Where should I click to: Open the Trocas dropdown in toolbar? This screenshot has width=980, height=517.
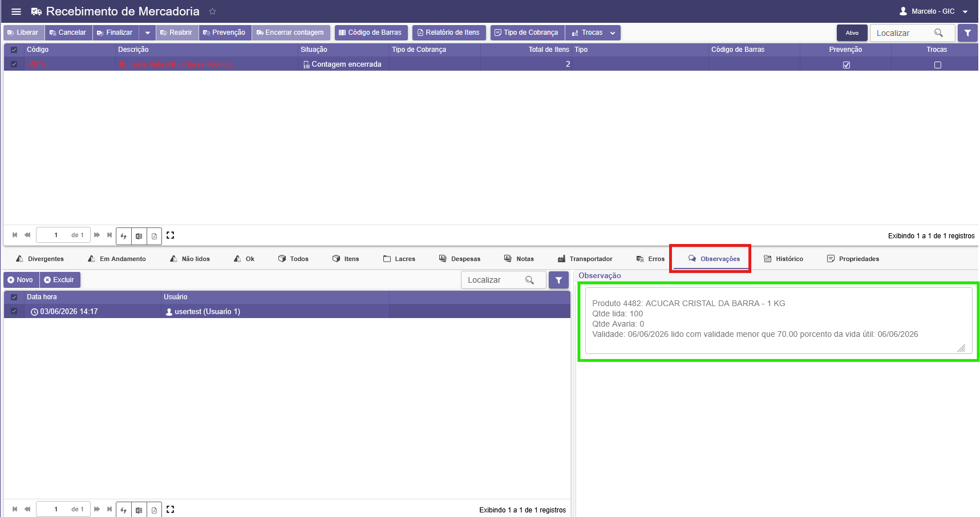point(593,32)
